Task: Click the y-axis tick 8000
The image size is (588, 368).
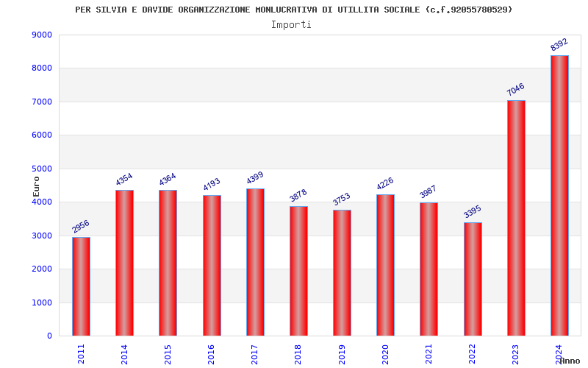Action: 42,68
